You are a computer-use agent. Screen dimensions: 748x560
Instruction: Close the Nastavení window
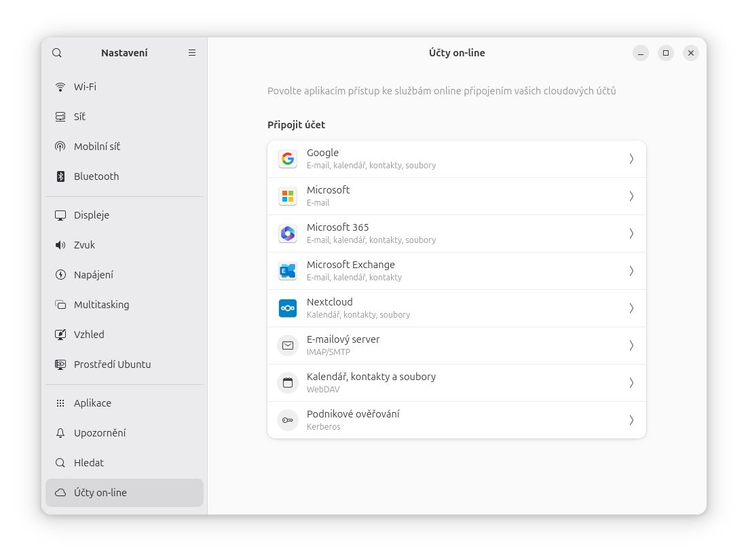coord(691,53)
